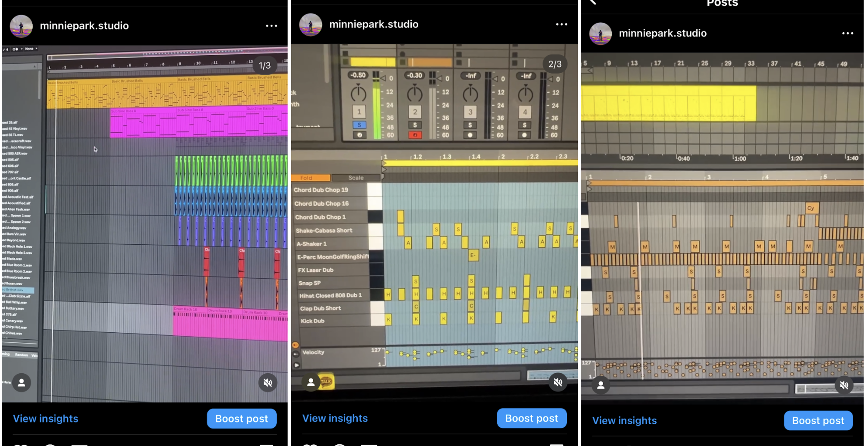Image resolution: width=868 pixels, height=446 pixels.
Task: Toggle the Solo button on mixer track 2
Action: (x=415, y=125)
